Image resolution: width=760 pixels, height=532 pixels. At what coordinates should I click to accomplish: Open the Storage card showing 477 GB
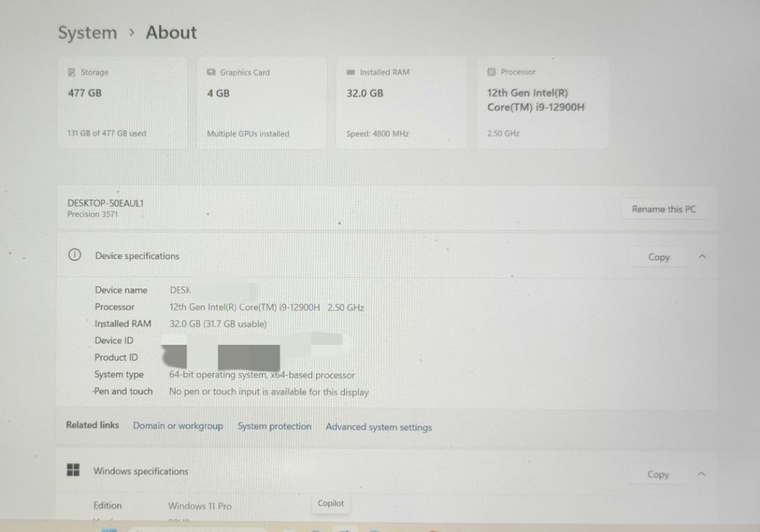click(x=122, y=103)
